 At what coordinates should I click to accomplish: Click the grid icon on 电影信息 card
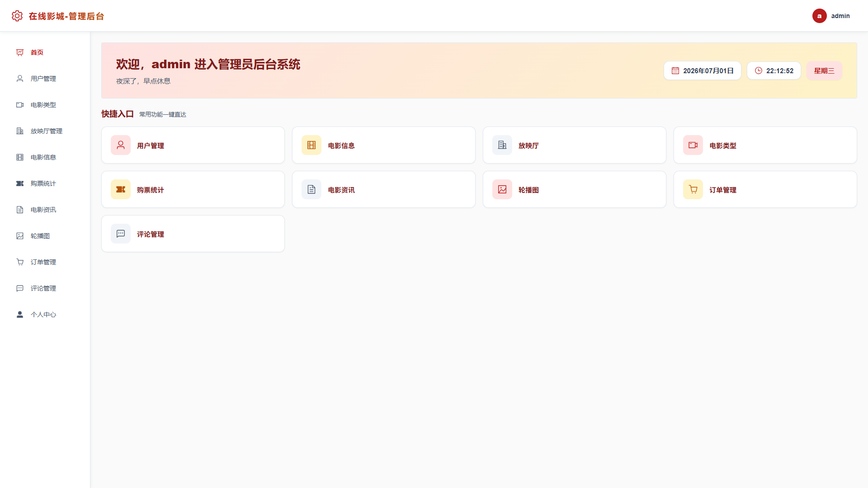311,145
